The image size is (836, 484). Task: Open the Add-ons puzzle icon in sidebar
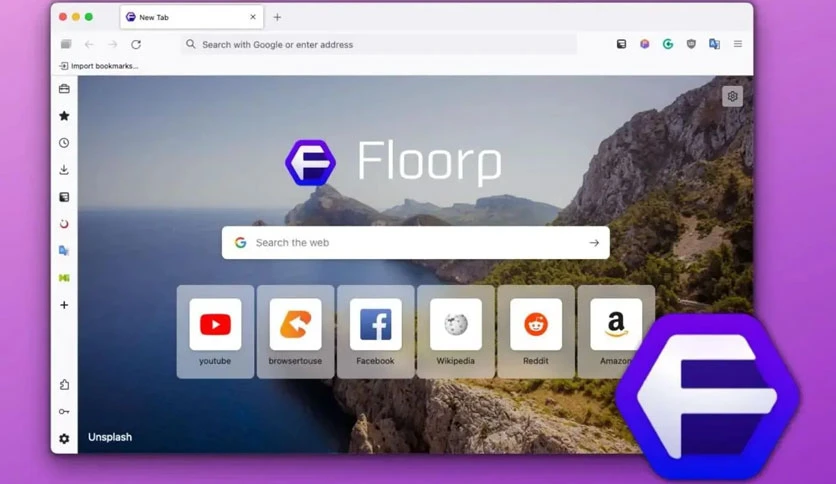(x=64, y=384)
